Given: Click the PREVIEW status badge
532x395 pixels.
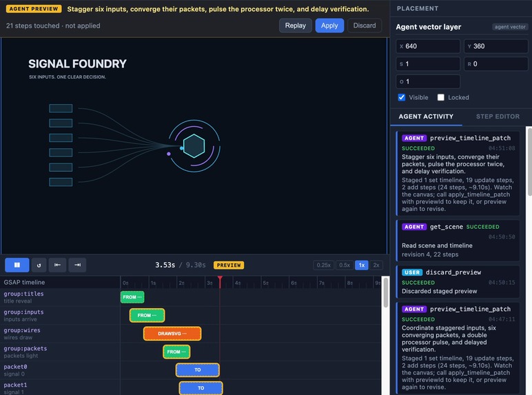Looking at the screenshot, I should (x=229, y=265).
